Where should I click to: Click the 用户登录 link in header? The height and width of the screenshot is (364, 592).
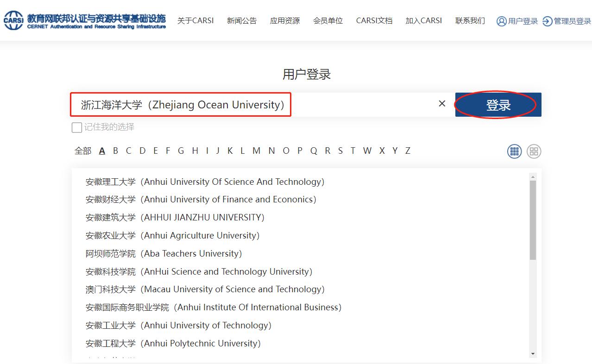(x=523, y=21)
